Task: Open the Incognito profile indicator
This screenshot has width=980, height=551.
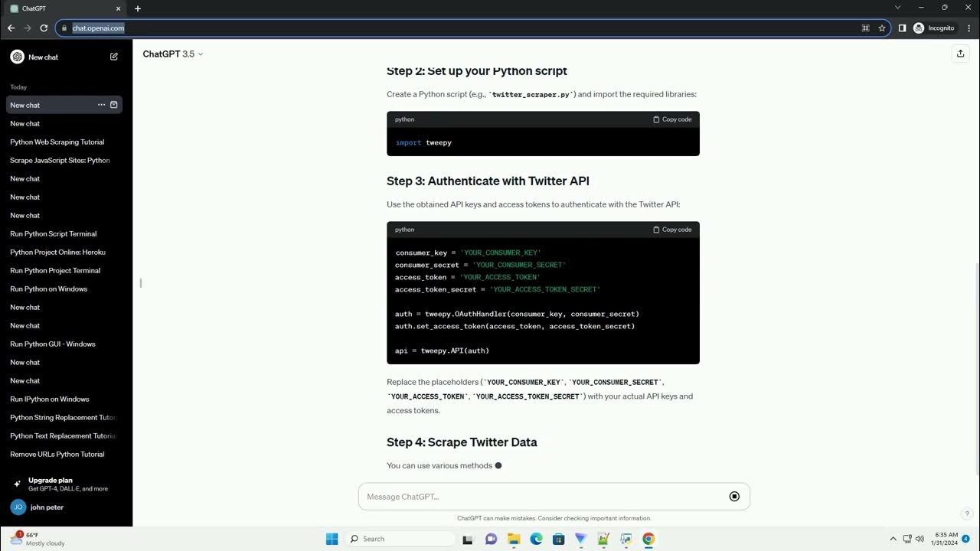Action: point(934,28)
